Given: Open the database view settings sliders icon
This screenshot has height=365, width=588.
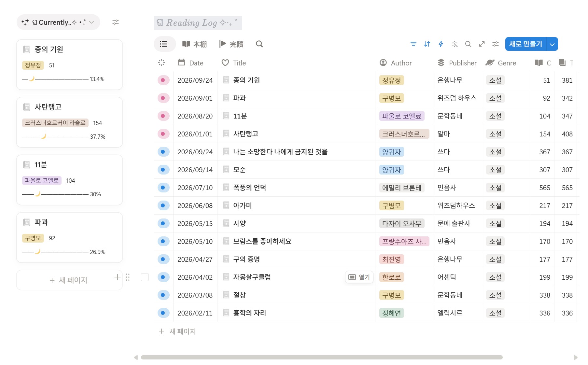Looking at the screenshot, I should (x=496, y=44).
